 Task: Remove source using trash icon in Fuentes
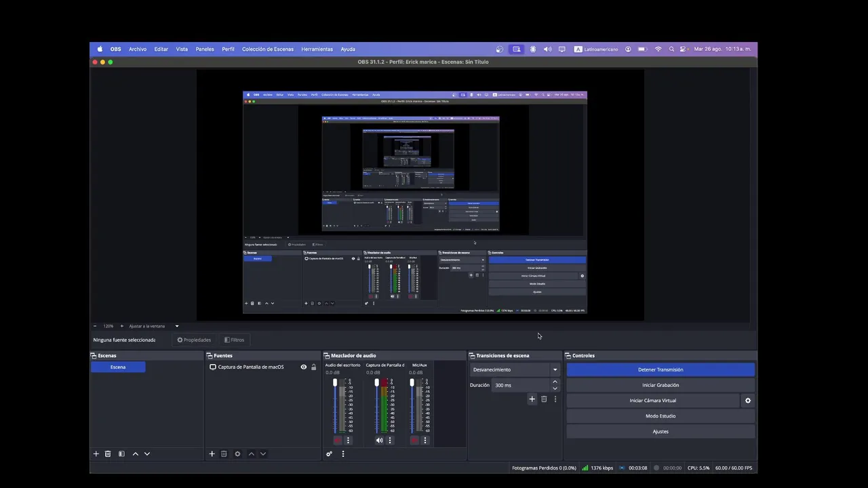pyautogui.click(x=224, y=454)
